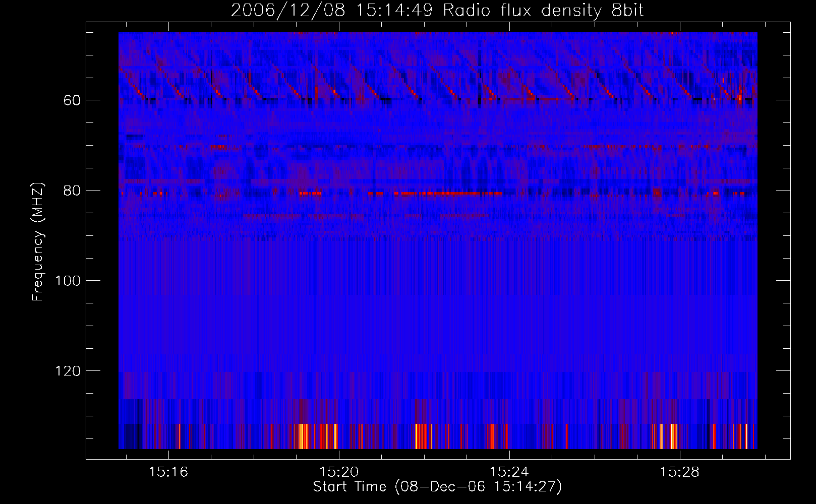Click the 15:20 time tick label
The image size is (816, 504).
(339, 472)
